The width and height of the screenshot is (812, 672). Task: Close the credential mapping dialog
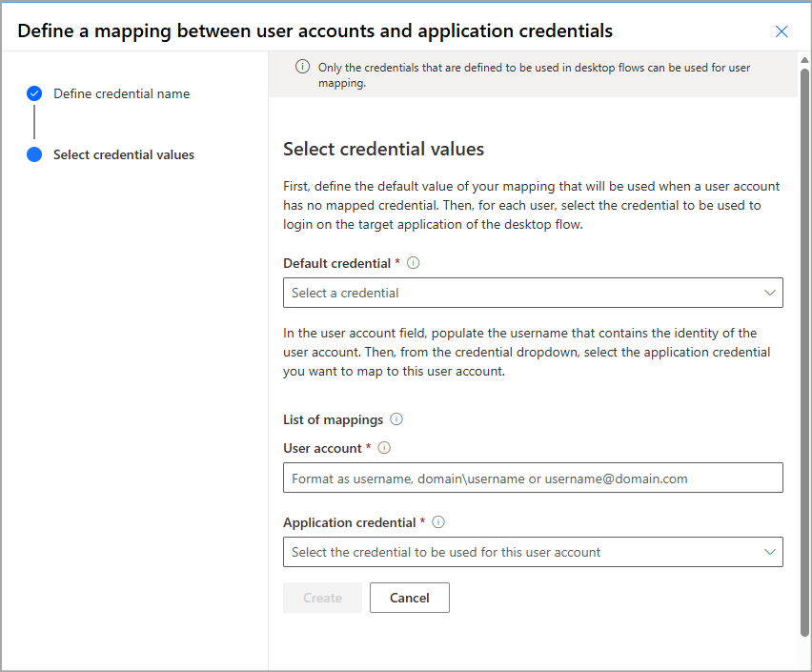[782, 31]
